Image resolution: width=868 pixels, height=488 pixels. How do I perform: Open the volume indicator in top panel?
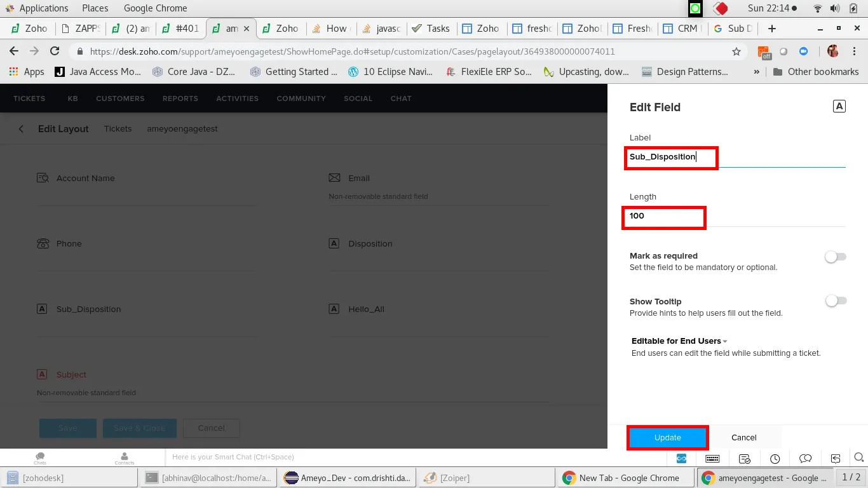click(x=835, y=8)
